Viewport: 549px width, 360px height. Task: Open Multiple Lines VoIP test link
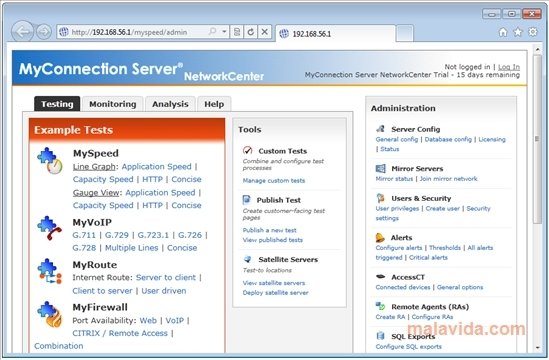(x=132, y=248)
